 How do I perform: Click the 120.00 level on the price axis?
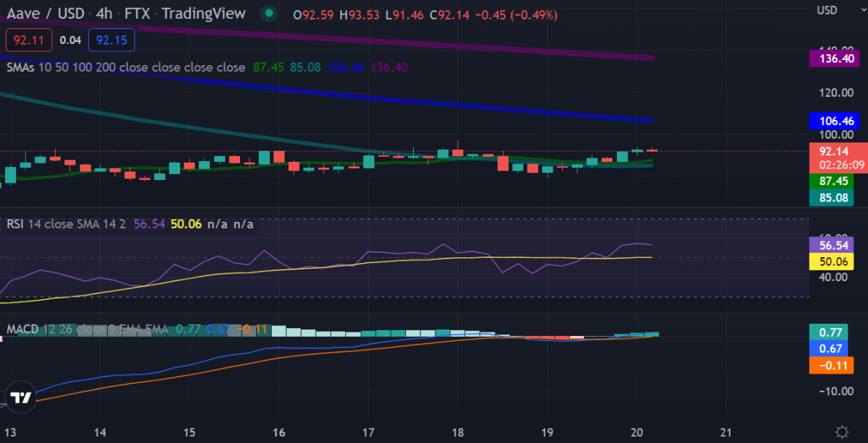[838, 93]
